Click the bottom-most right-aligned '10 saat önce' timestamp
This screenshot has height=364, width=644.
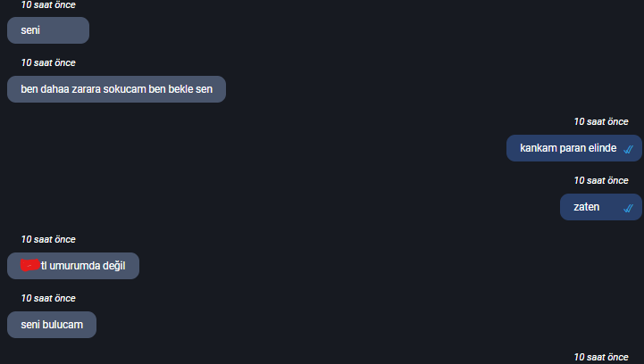pos(601,357)
